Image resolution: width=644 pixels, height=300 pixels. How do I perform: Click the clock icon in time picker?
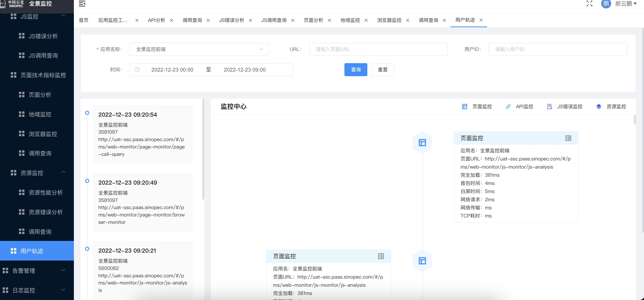coord(137,70)
